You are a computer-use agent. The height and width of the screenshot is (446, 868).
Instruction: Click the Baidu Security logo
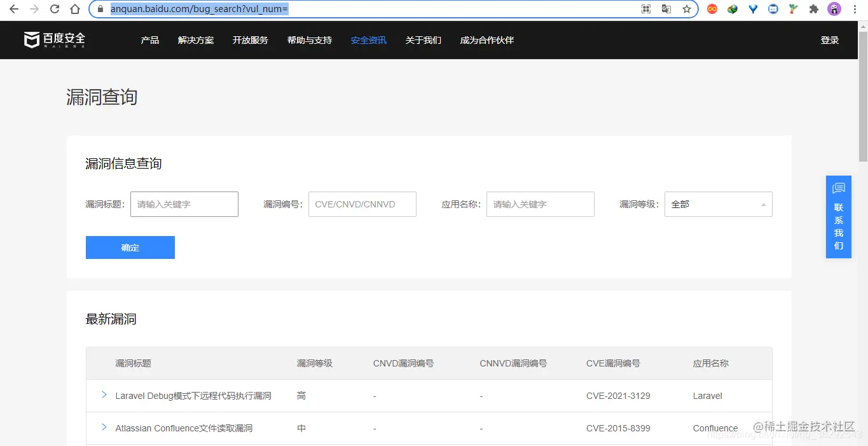[54, 39]
